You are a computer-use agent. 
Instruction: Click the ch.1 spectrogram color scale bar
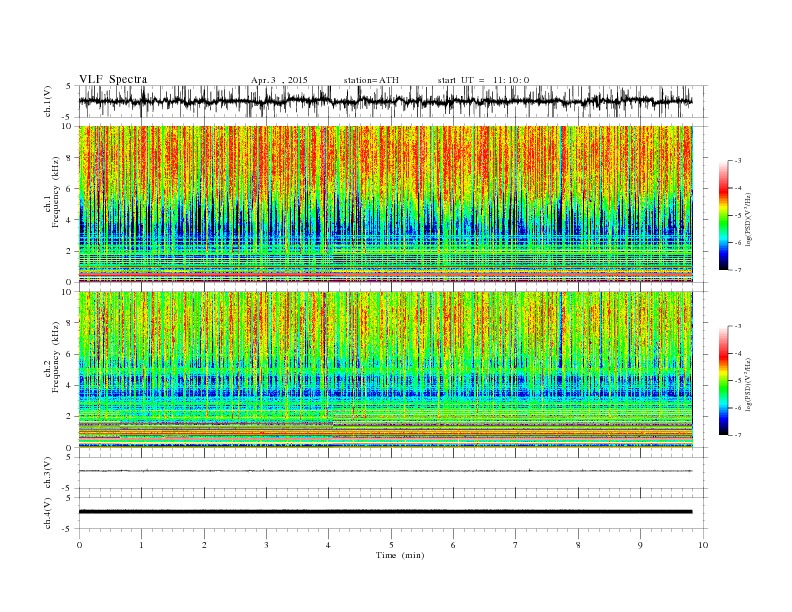tap(723, 215)
